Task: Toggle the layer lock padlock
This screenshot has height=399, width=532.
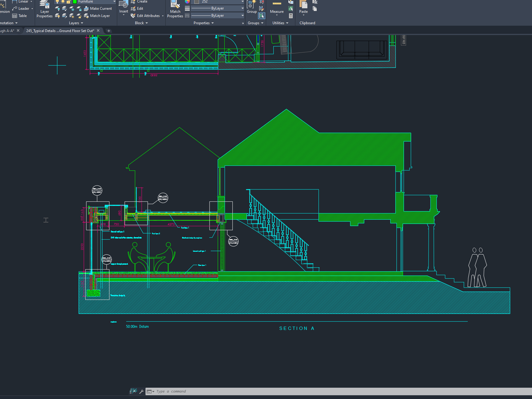Action: coord(68,2)
